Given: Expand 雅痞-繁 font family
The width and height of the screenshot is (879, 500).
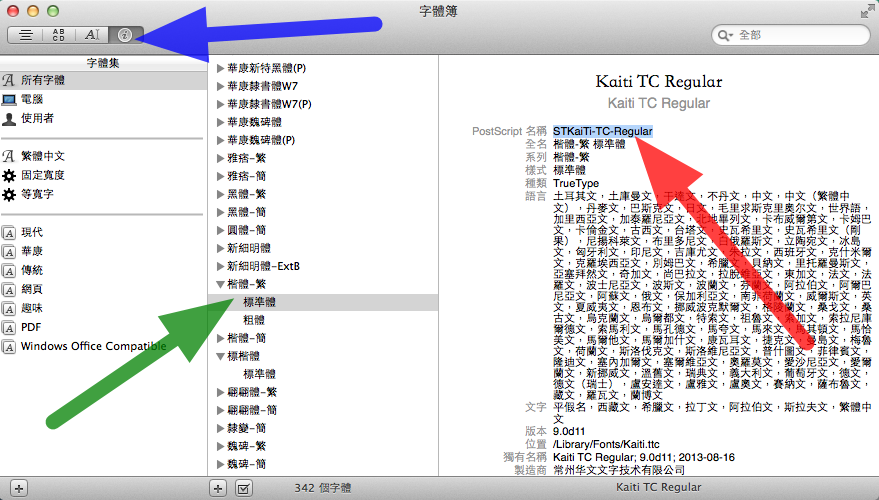Looking at the screenshot, I should pos(220,158).
